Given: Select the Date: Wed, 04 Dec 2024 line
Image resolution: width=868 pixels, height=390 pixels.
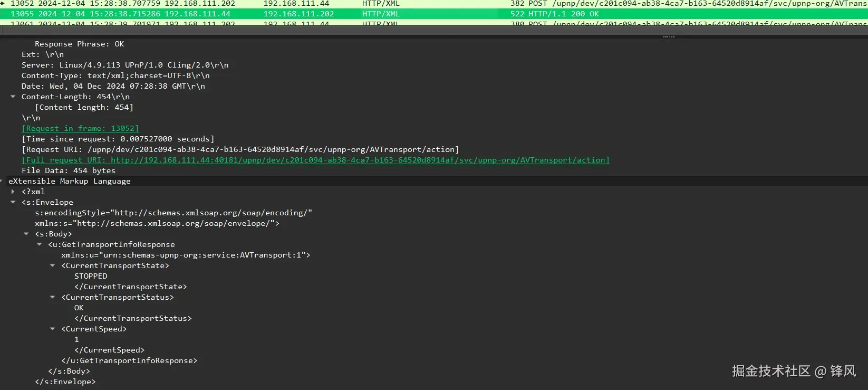Looking at the screenshot, I should click(x=113, y=86).
